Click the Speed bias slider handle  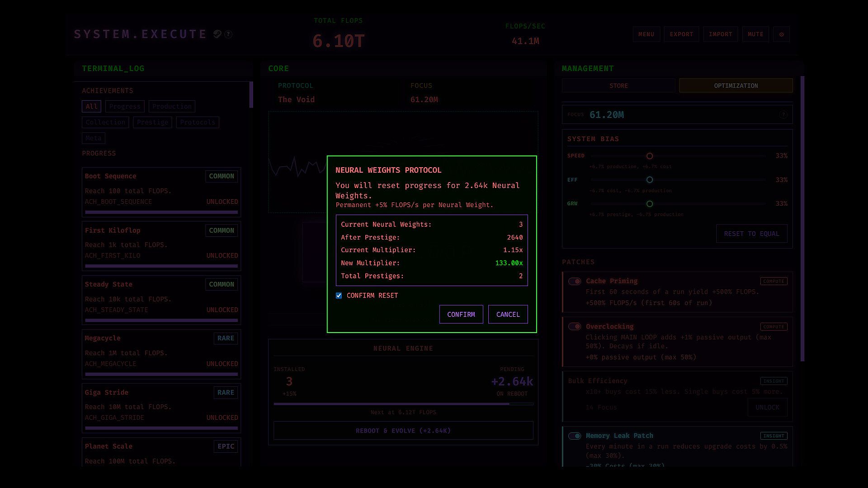coord(650,156)
